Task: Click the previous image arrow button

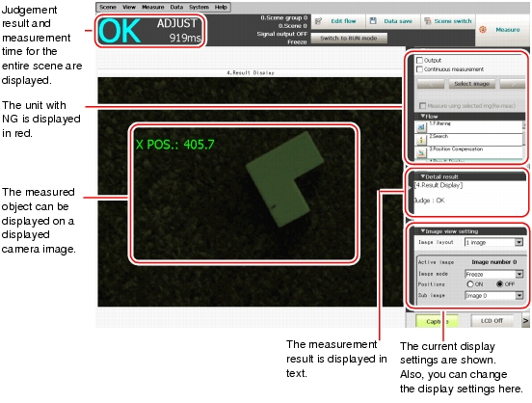Action: pos(431,84)
